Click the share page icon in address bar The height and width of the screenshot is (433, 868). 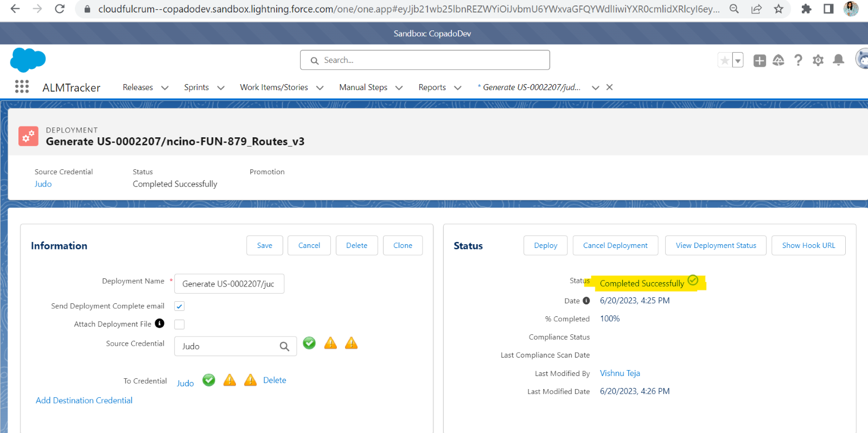(756, 9)
